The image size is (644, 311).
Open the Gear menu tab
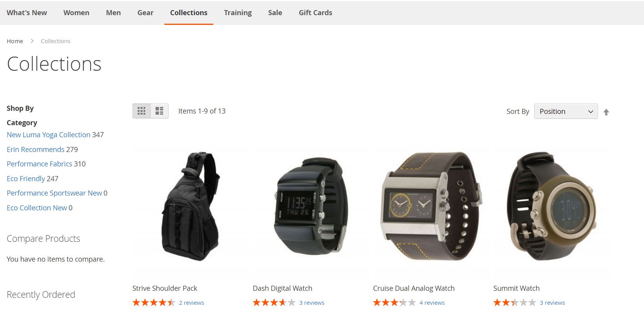pyautogui.click(x=145, y=13)
